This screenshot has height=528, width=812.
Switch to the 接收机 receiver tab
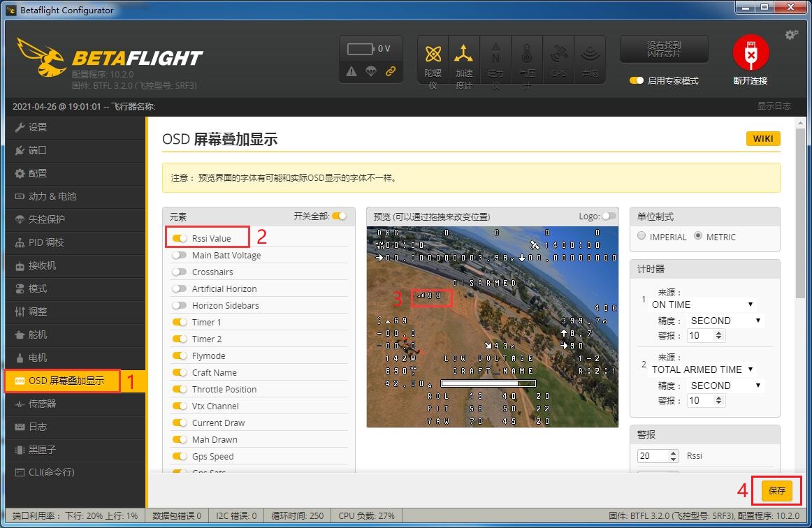42,265
